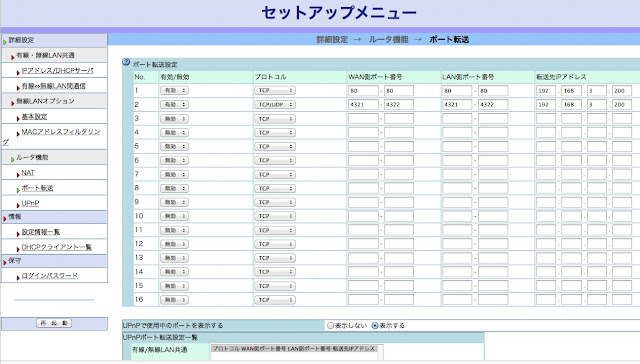This screenshot has width=640, height=364.
Task: Click the help question mark icon
Action: (126, 62)
